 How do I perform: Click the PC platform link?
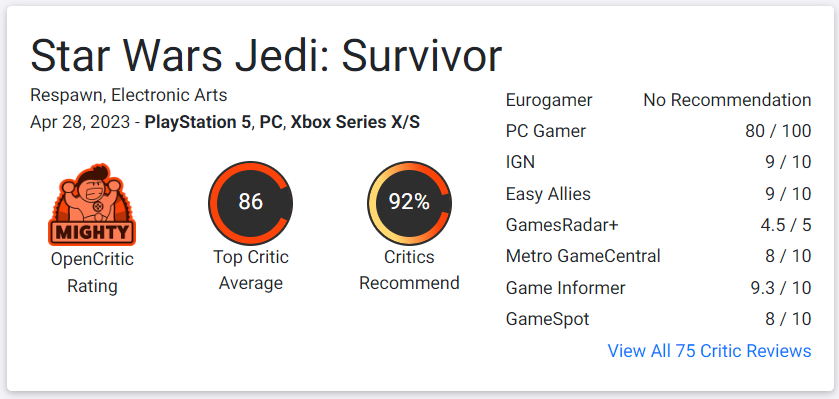click(x=271, y=122)
